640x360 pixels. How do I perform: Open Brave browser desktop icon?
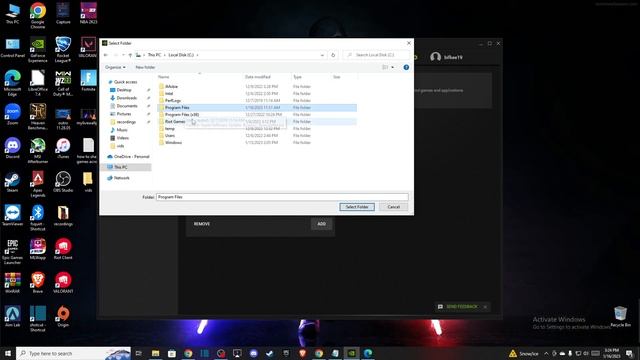(38, 282)
